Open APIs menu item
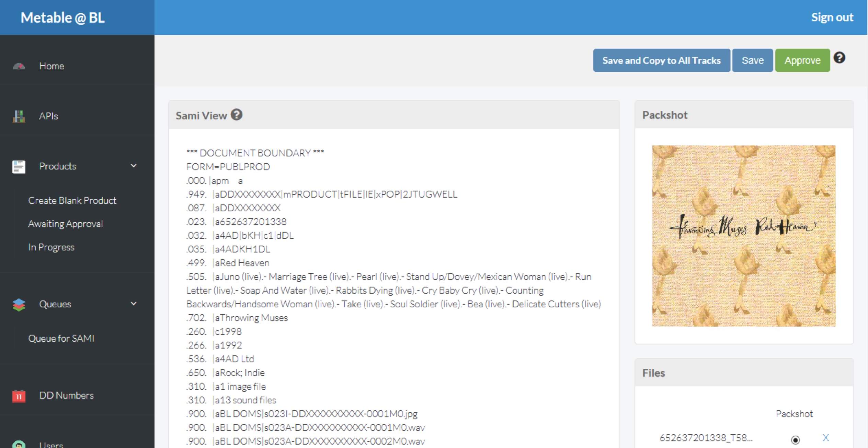Image resolution: width=868 pixels, height=448 pixels. (48, 116)
